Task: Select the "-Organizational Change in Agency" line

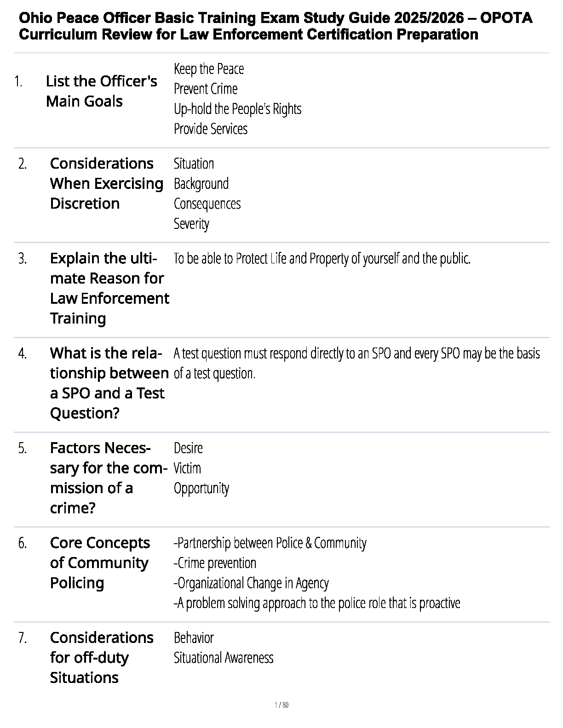Action: tap(251, 583)
